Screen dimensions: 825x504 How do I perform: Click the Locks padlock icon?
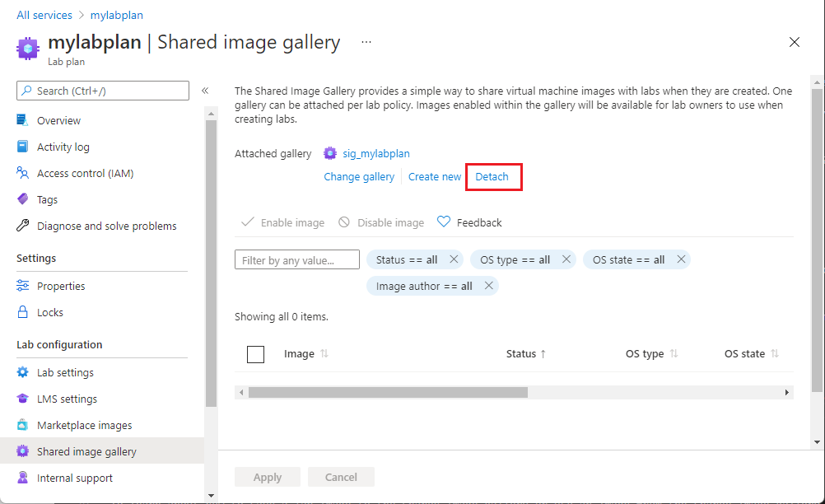[23, 312]
